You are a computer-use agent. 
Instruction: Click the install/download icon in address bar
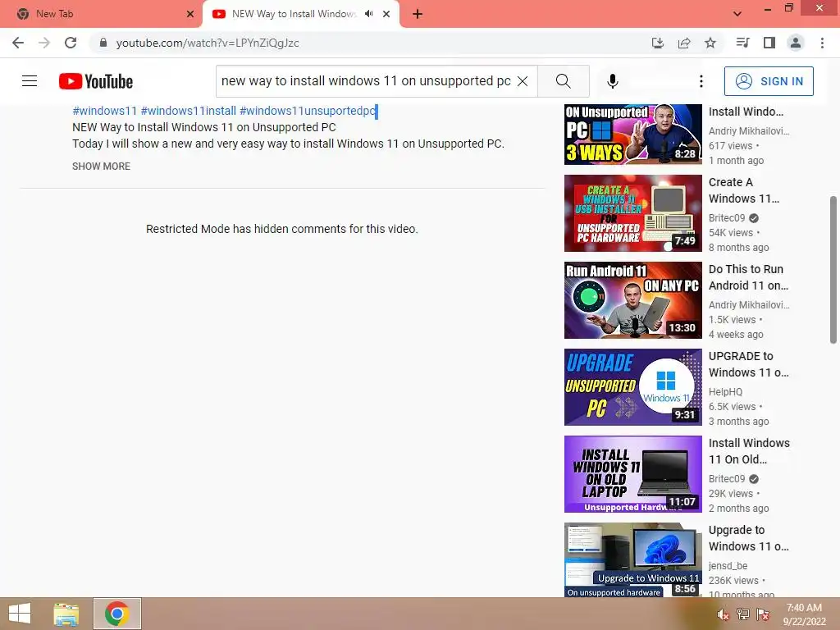pos(657,43)
